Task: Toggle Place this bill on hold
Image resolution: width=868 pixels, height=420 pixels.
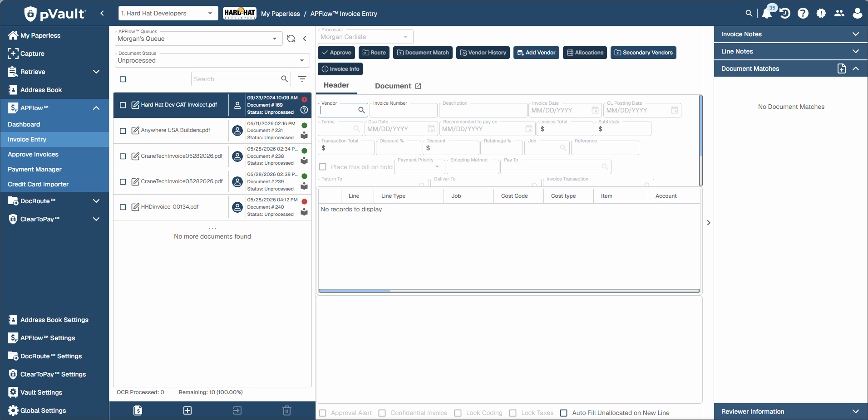Action: 323,167
